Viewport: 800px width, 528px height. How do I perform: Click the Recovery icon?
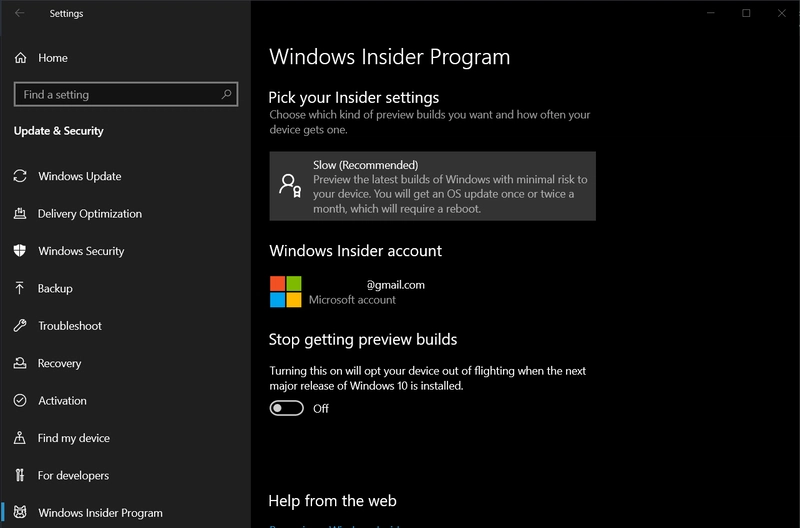pos(20,363)
